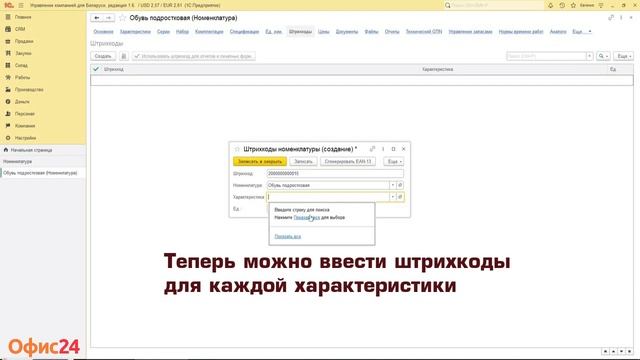Switch to Файлы tab

pyautogui.click(x=371, y=31)
